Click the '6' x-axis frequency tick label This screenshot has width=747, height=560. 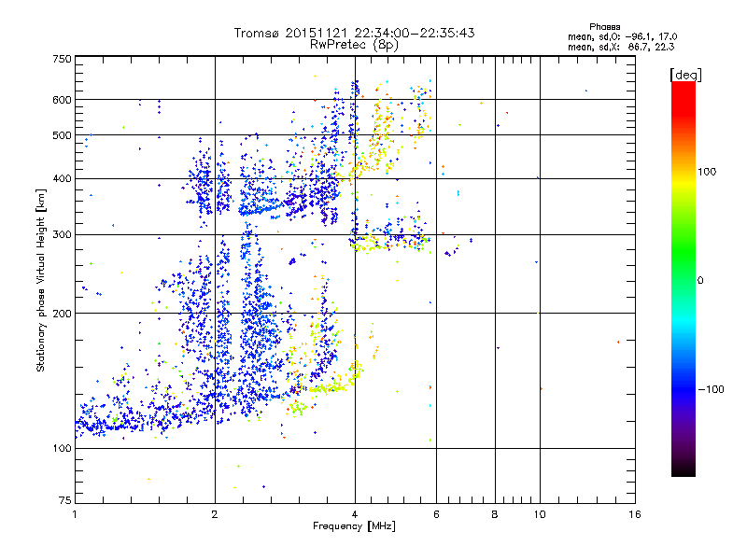point(436,514)
